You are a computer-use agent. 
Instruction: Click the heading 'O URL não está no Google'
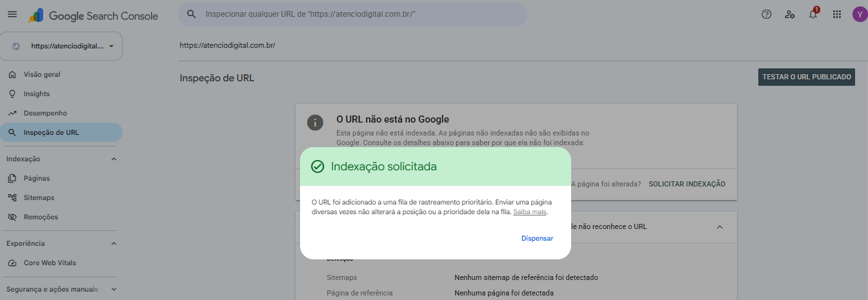pos(393,119)
